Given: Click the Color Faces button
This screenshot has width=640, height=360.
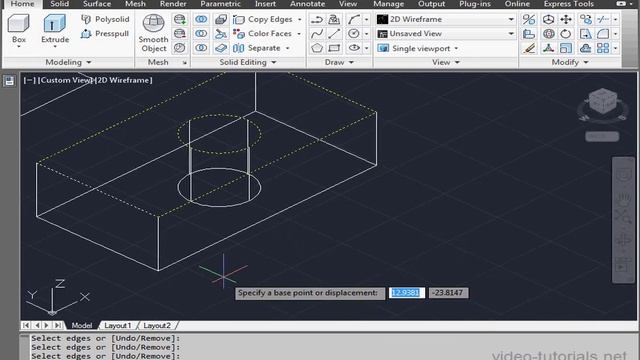Looking at the screenshot, I should pyautogui.click(x=263, y=33).
